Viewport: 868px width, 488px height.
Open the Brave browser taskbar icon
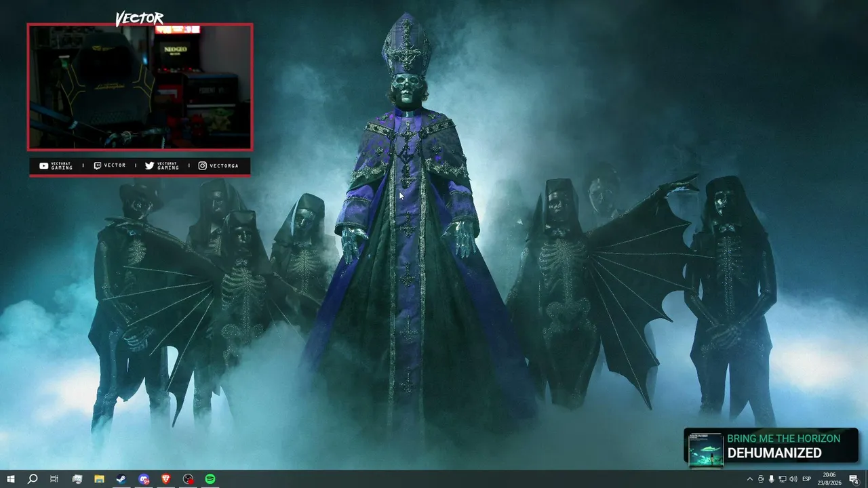(166, 479)
